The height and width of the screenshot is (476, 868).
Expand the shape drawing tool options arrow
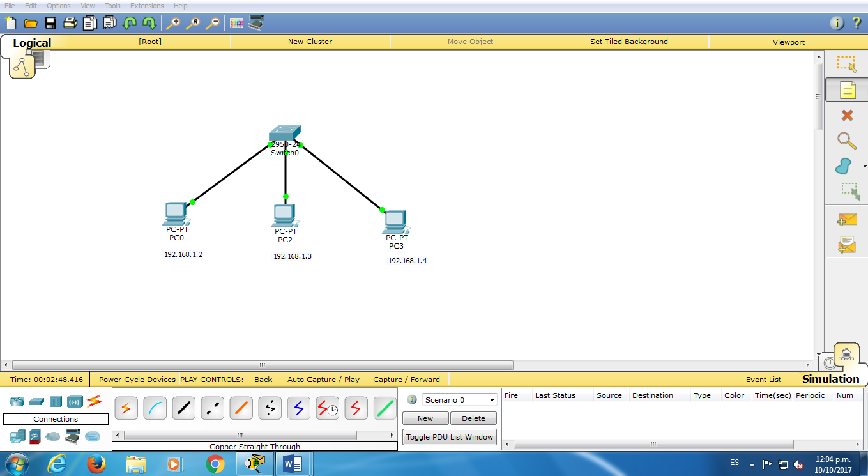[864, 166]
